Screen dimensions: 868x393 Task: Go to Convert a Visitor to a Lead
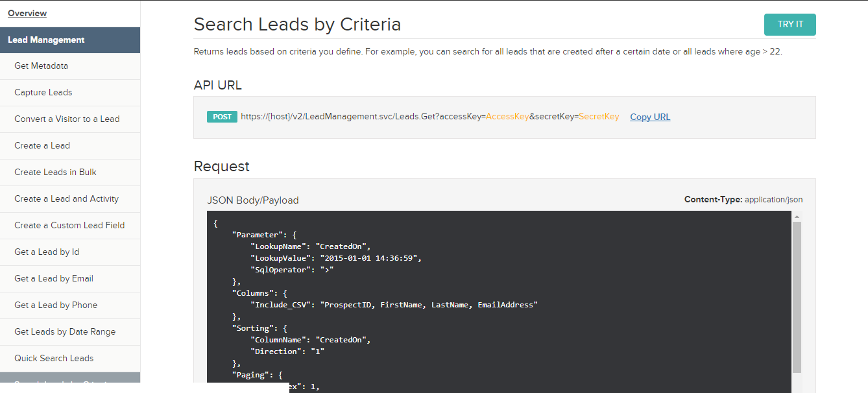67,119
